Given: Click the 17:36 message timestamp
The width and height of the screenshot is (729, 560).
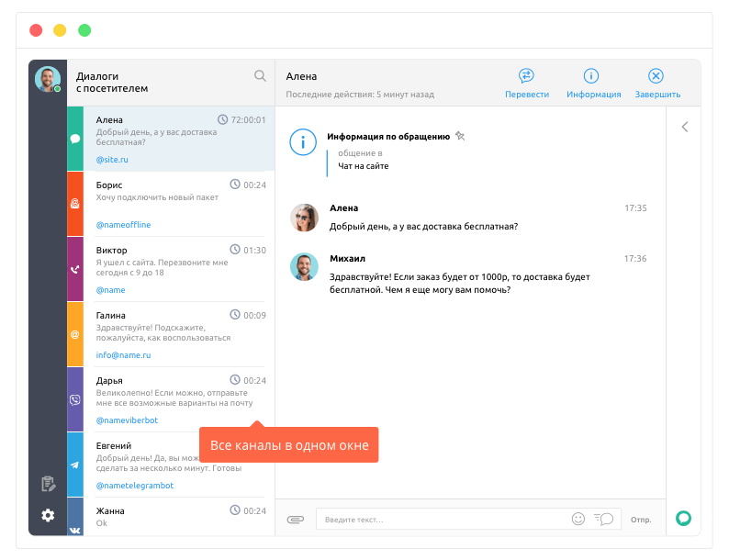Looking at the screenshot, I should pyautogui.click(x=635, y=258).
